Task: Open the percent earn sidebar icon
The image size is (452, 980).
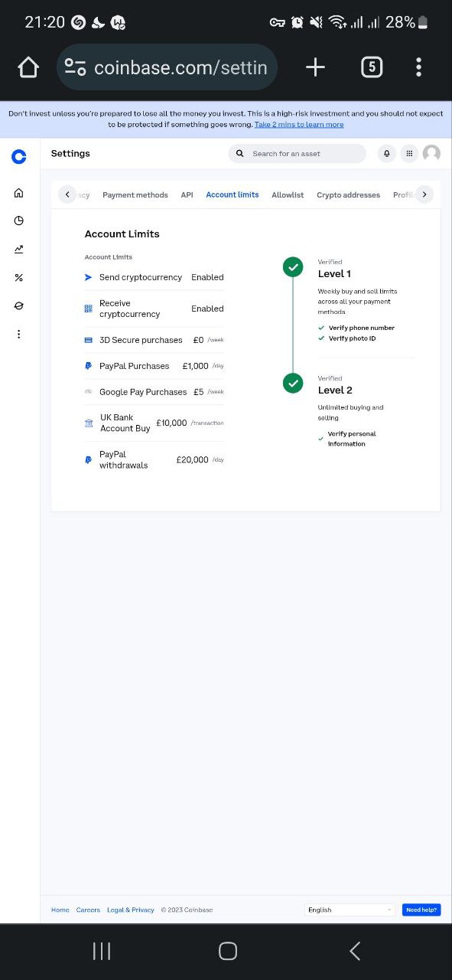Action: (x=19, y=277)
